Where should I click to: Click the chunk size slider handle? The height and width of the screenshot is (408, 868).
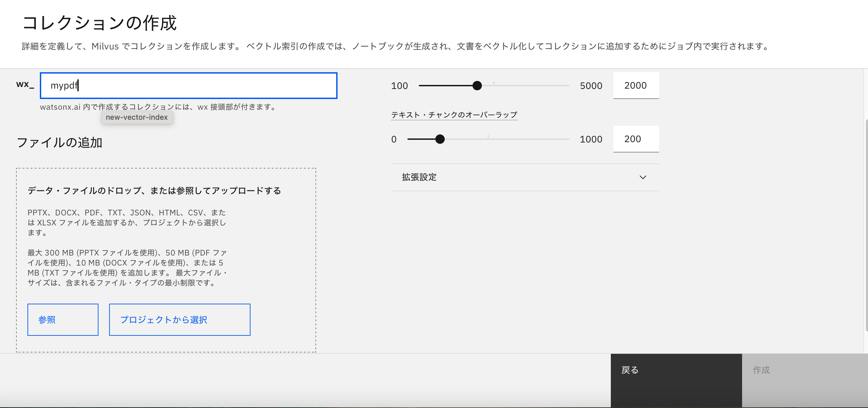pyautogui.click(x=477, y=86)
